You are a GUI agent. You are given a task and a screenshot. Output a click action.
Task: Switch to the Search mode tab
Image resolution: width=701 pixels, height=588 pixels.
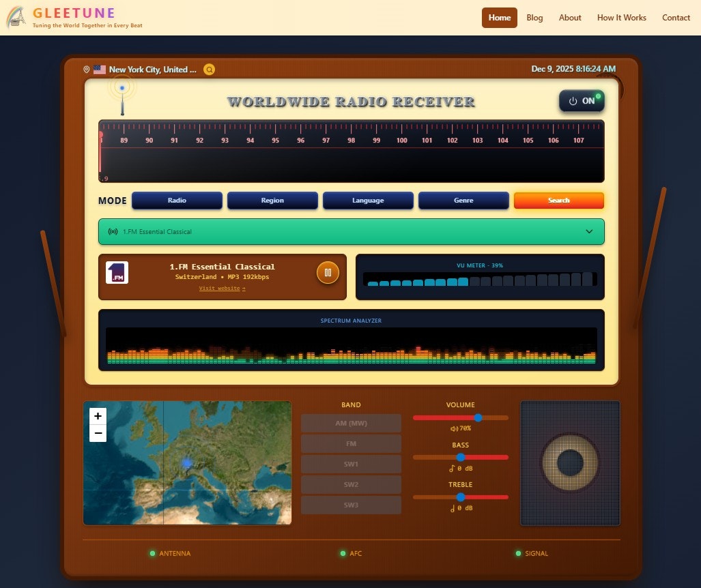point(559,200)
